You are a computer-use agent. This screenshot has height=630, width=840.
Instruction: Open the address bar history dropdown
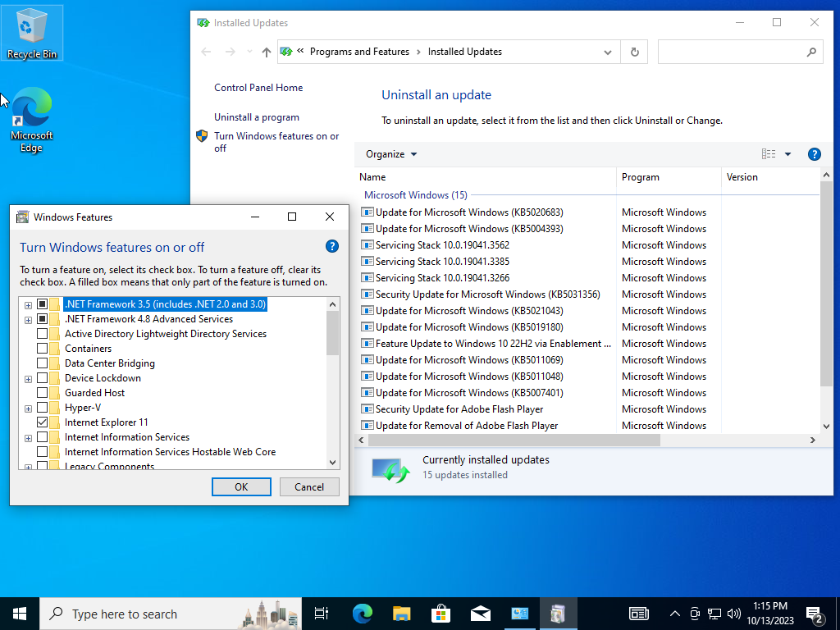(x=608, y=52)
